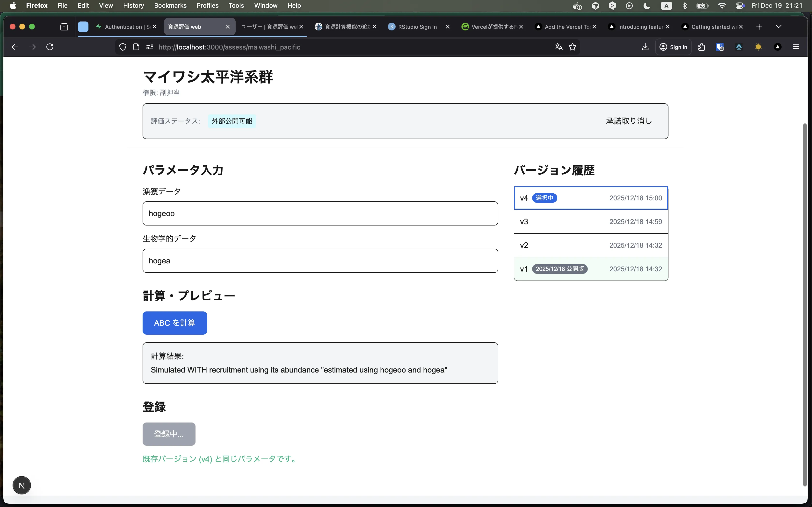Click inside the 漁獲データ input field
The width and height of the screenshot is (812, 507).
click(320, 213)
